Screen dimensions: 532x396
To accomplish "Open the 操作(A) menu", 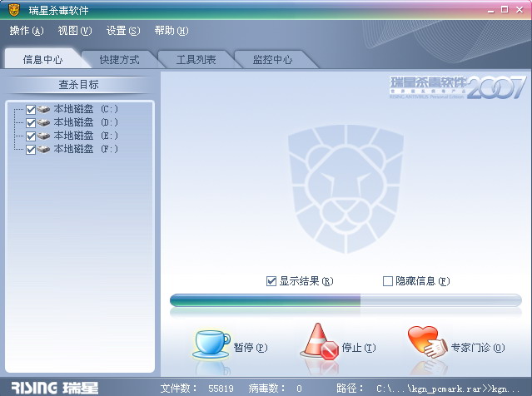I will [x=27, y=31].
